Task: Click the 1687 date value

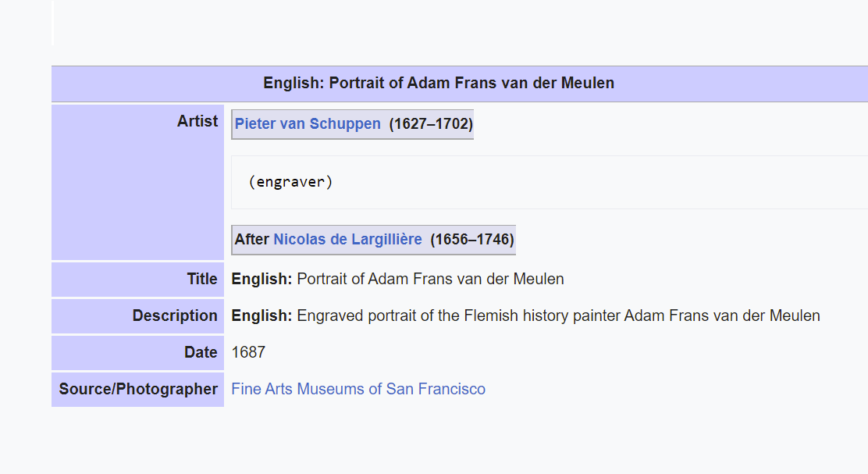Action: pos(248,352)
